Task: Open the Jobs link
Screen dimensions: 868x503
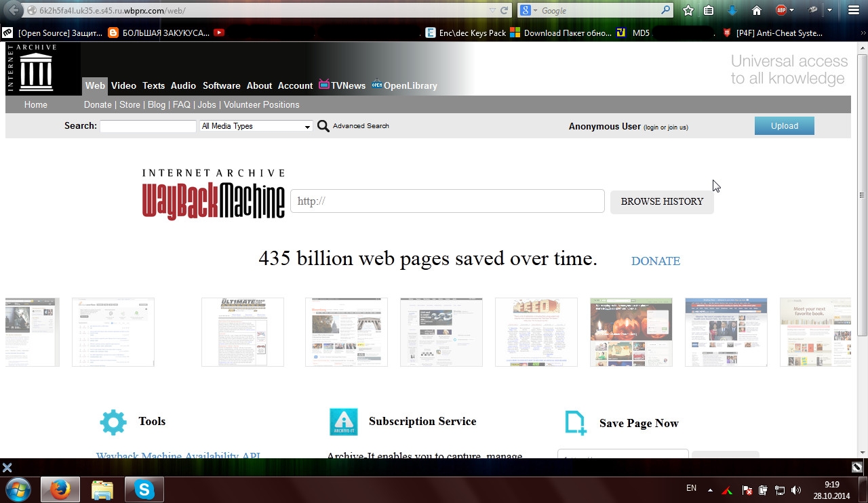Action: [x=207, y=104]
